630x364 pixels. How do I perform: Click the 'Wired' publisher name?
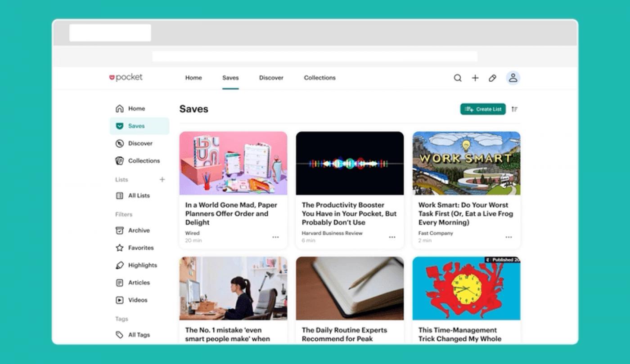click(x=192, y=233)
